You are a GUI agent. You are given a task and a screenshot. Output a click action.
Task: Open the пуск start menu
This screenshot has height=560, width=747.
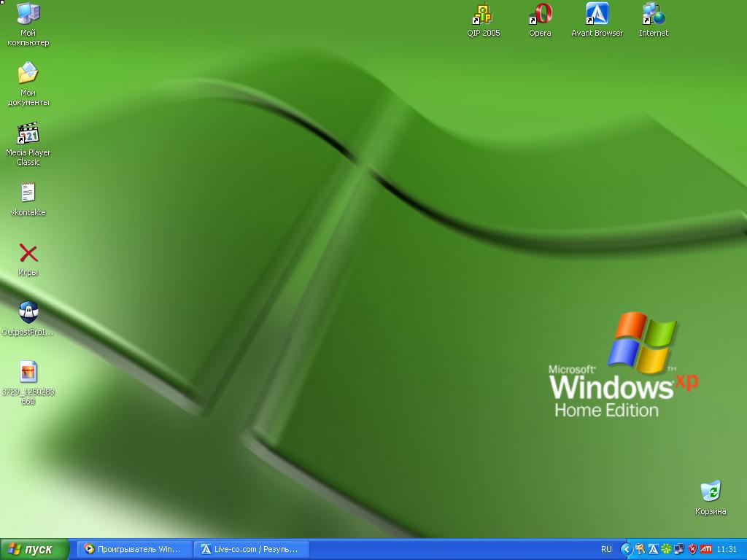click(35, 549)
